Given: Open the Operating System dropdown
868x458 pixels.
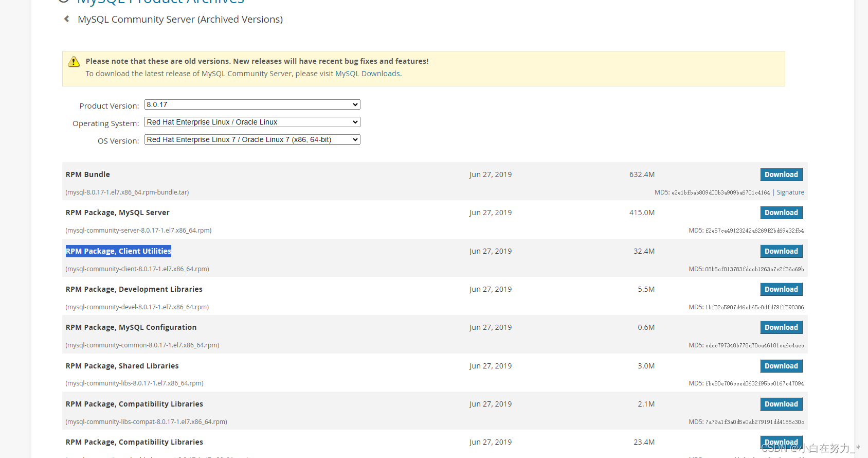Looking at the screenshot, I should (x=252, y=122).
